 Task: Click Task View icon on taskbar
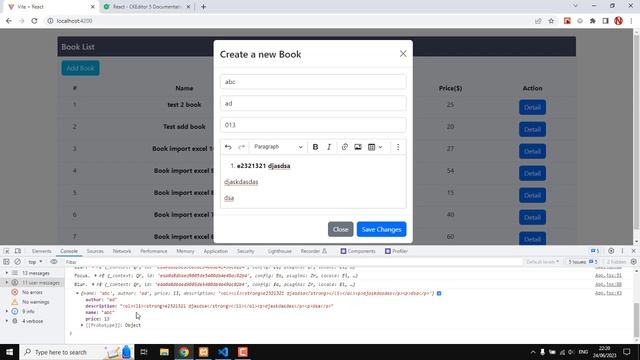tap(144, 352)
